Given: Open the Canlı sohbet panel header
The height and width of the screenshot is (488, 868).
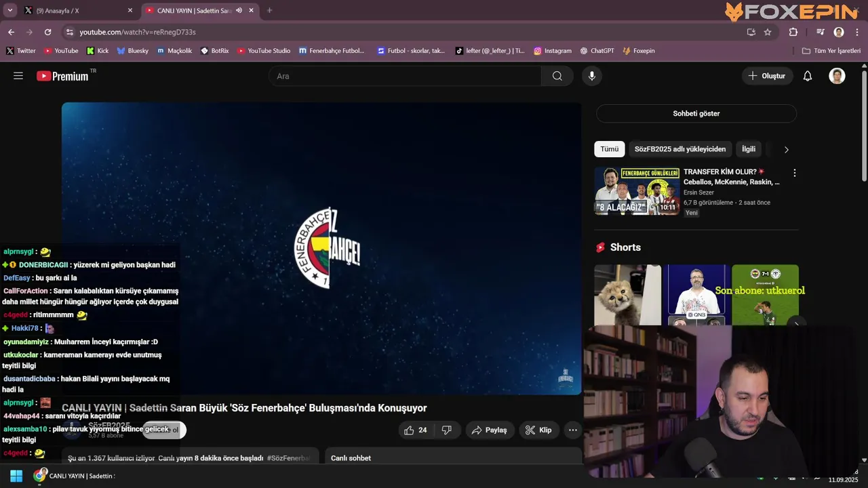Looking at the screenshot, I should point(453,457).
